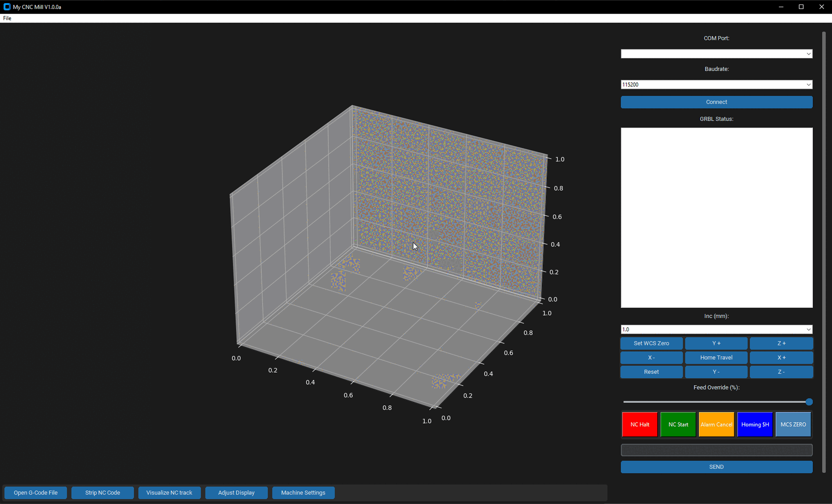Expand the Baudrate selector showing 115200

pos(716,84)
